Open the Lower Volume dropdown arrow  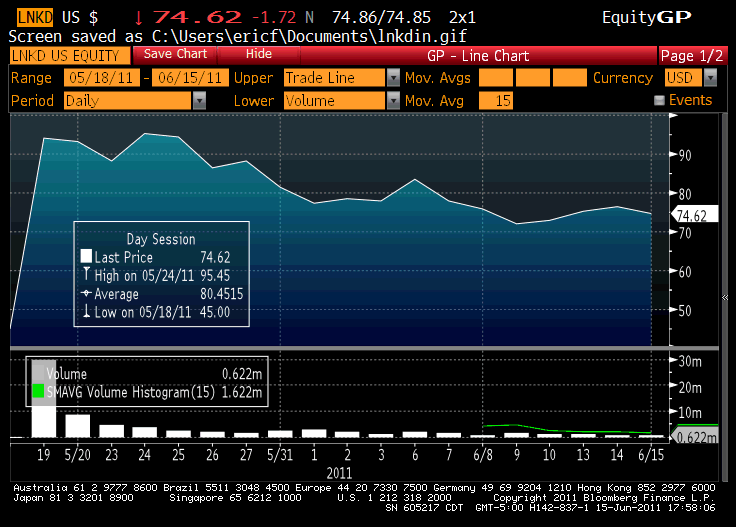(x=393, y=100)
